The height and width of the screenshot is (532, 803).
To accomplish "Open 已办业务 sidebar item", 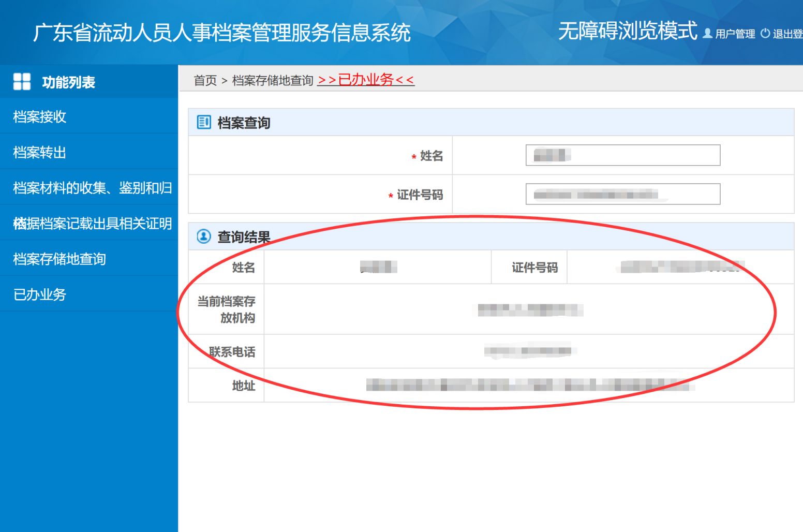I will [x=40, y=294].
